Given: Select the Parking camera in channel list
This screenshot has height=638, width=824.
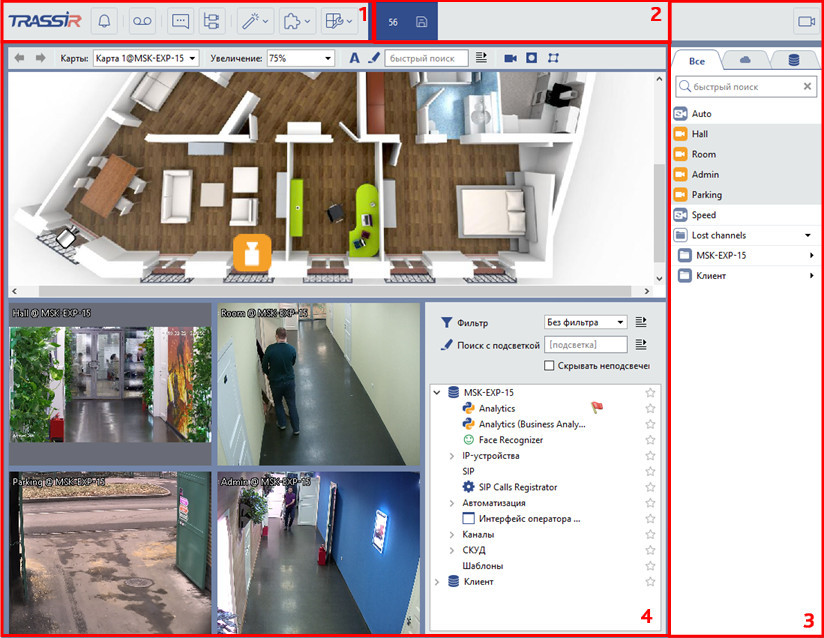Looking at the screenshot, I should (706, 195).
